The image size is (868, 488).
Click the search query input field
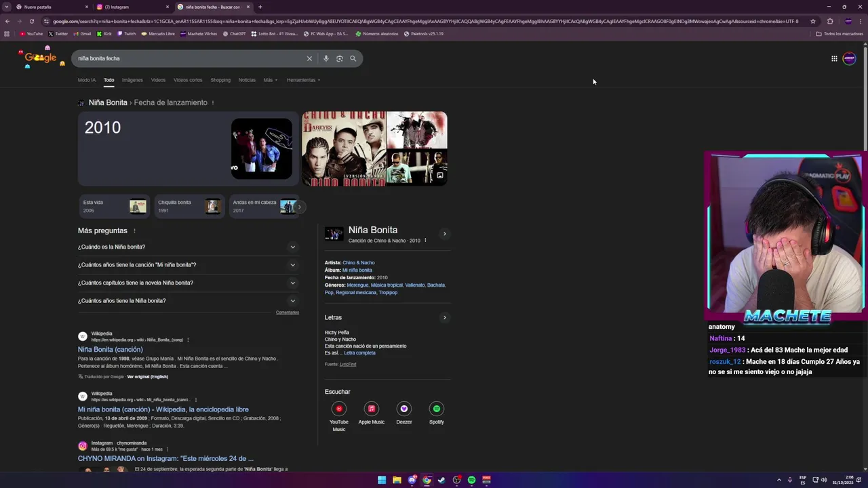point(190,58)
